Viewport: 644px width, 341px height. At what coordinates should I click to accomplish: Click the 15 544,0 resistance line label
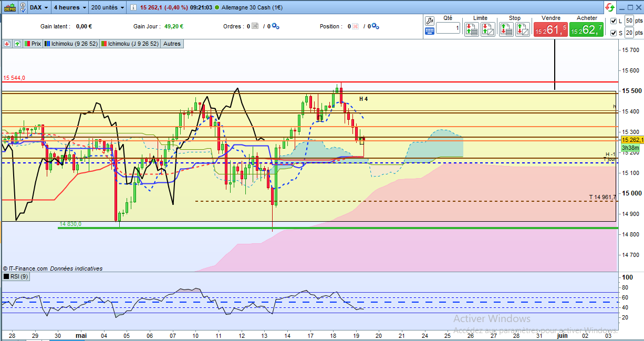coord(14,78)
